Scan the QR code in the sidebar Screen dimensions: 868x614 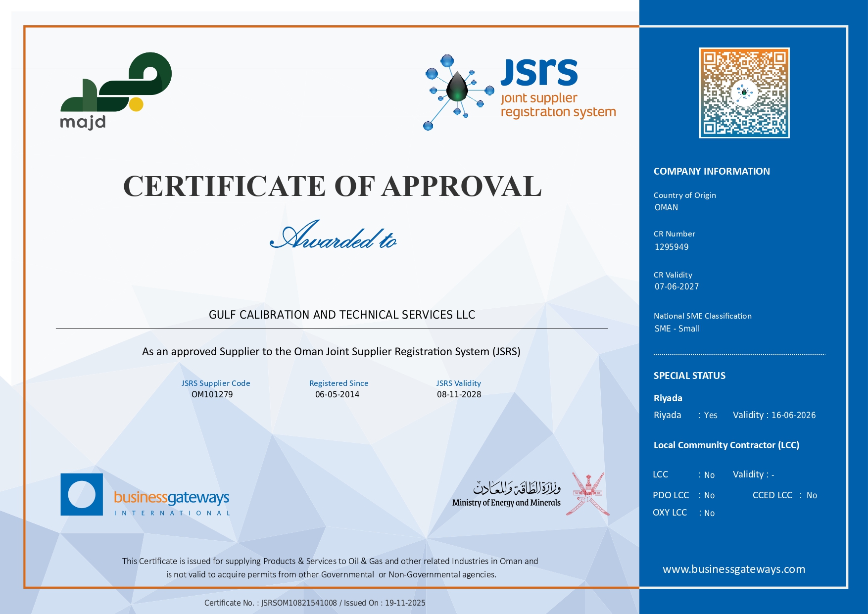click(x=743, y=93)
